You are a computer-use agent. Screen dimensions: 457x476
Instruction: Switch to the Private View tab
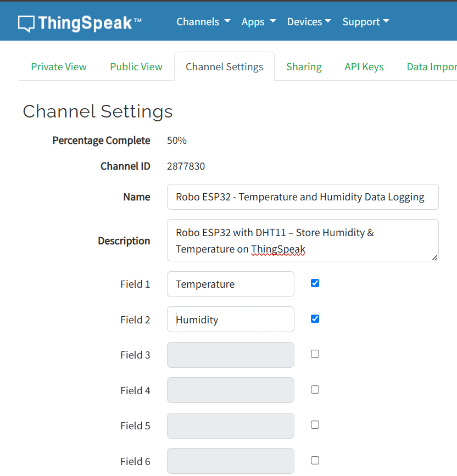[58, 66]
